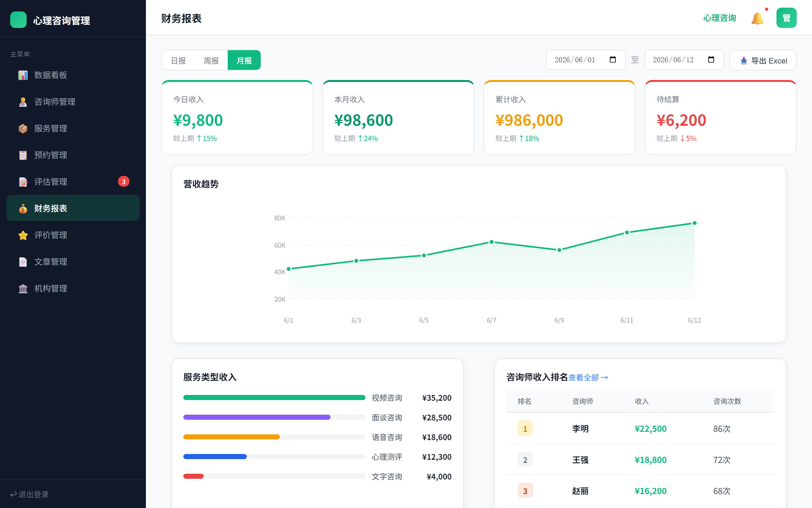This screenshot has height=508, width=812.
Task: Click the 6/12 data point on chart
Action: [x=695, y=223]
